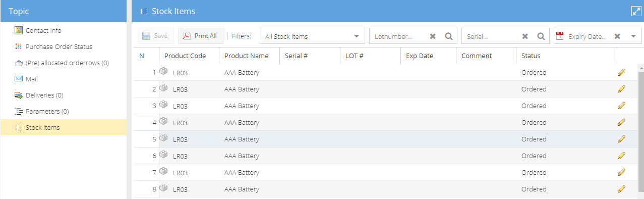This screenshot has height=199, width=644.
Task: Open the Expiry Date picker dropdown arrow
Action: point(633,36)
